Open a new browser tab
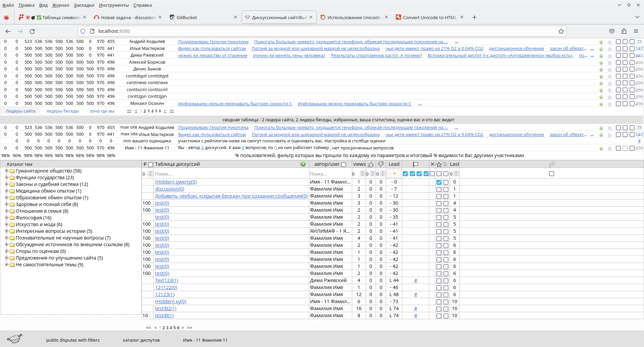644x347 pixels. (x=474, y=17)
